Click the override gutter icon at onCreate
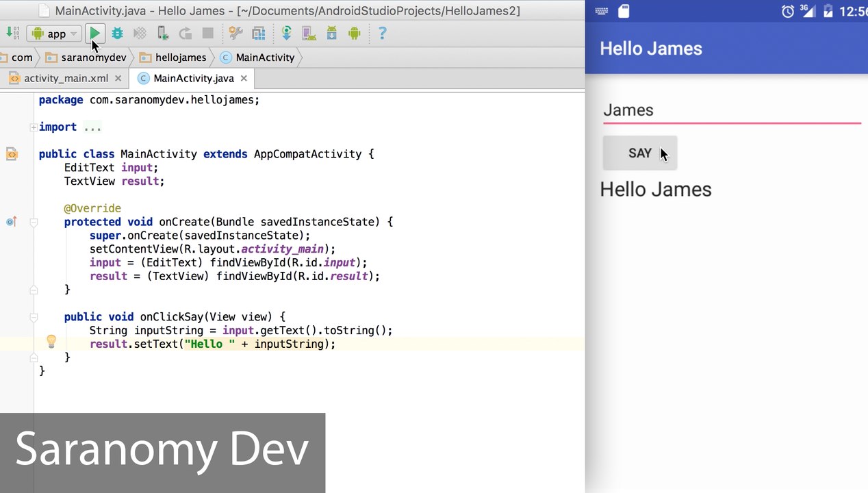Viewport: 868px width, 493px height. [x=11, y=222]
